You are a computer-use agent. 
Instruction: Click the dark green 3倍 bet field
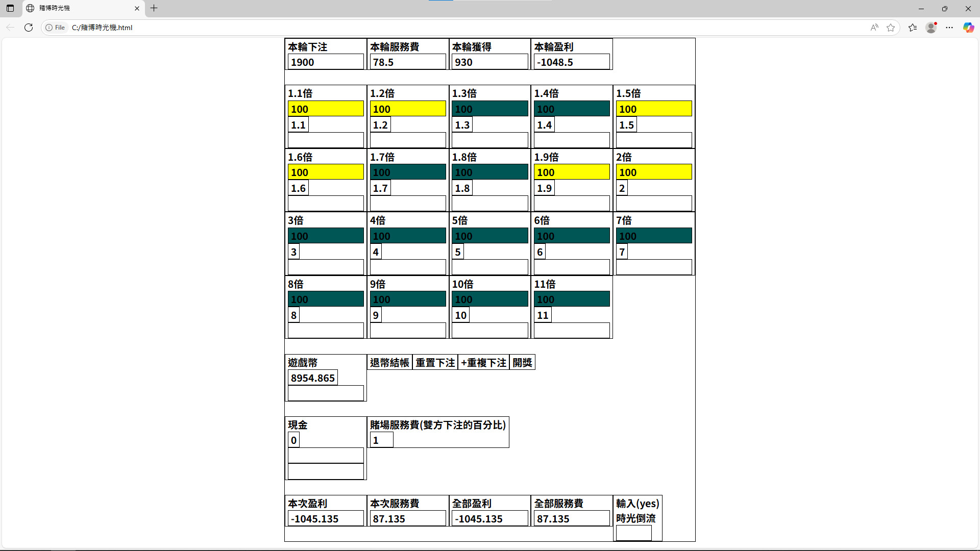(x=326, y=236)
